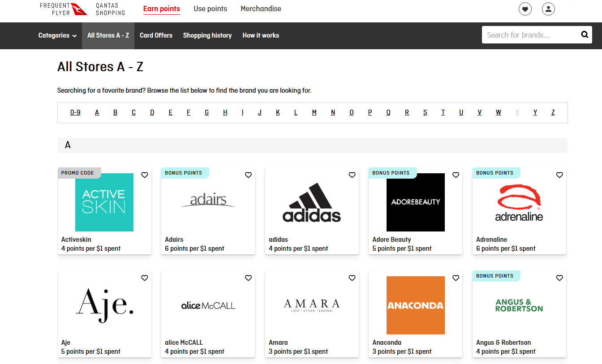Jump to stores starting with Y
This screenshot has width=602, height=364.
(x=535, y=112)
